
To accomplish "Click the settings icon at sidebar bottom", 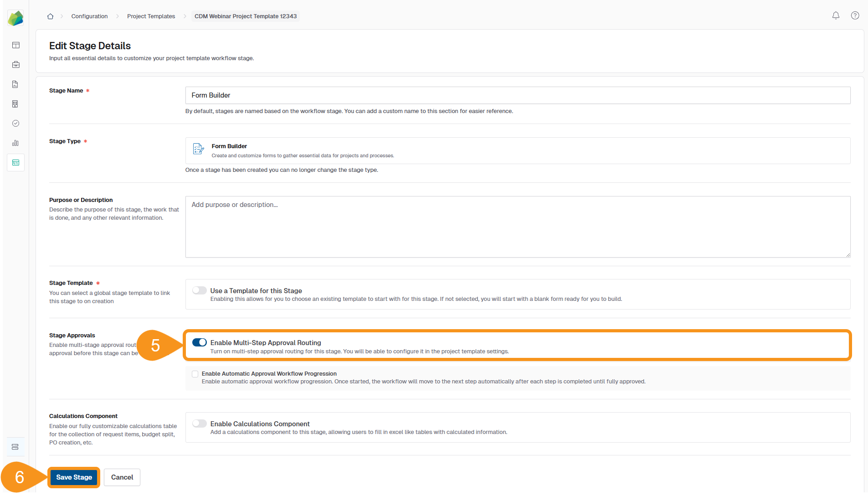I will click(15, 447).
